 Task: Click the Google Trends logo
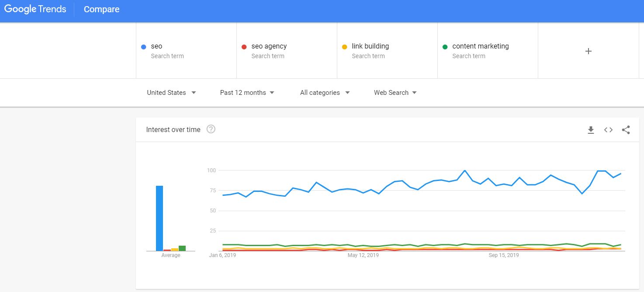point(35,9)
